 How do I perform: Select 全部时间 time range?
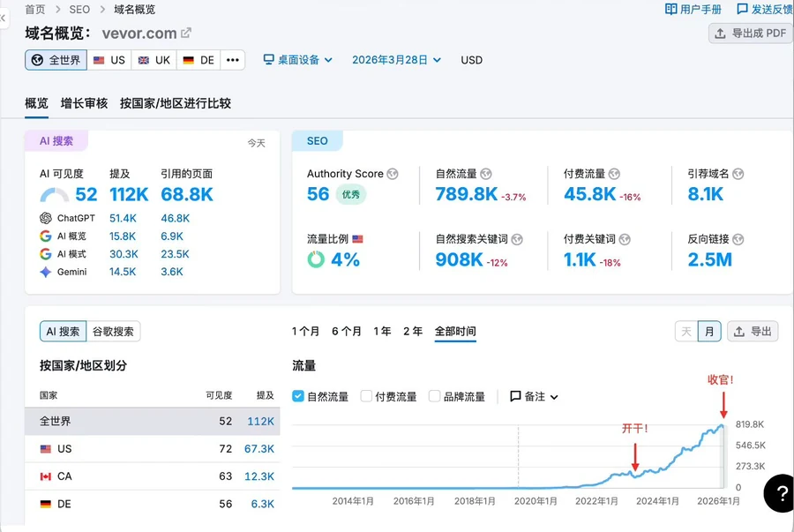tap(455, 332)
